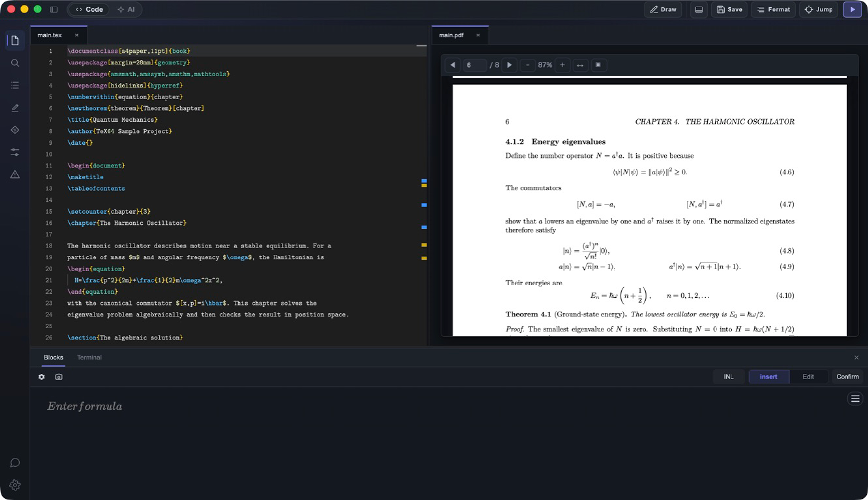Open the sliders settings icon in sidebar

pos(15,152)
